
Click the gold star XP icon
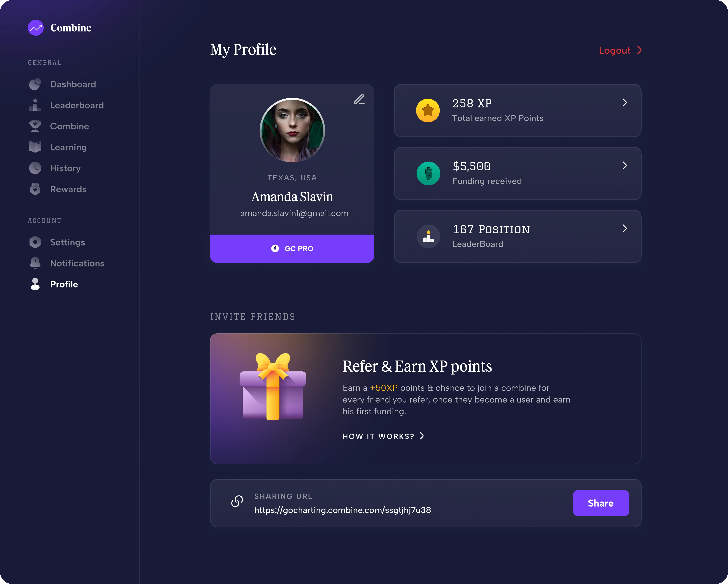pyautogui.click(x=428, y=110)
